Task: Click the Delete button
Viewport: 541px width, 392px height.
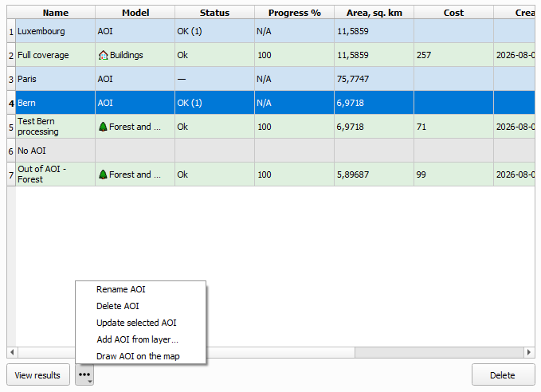Action: click(503, 375)
